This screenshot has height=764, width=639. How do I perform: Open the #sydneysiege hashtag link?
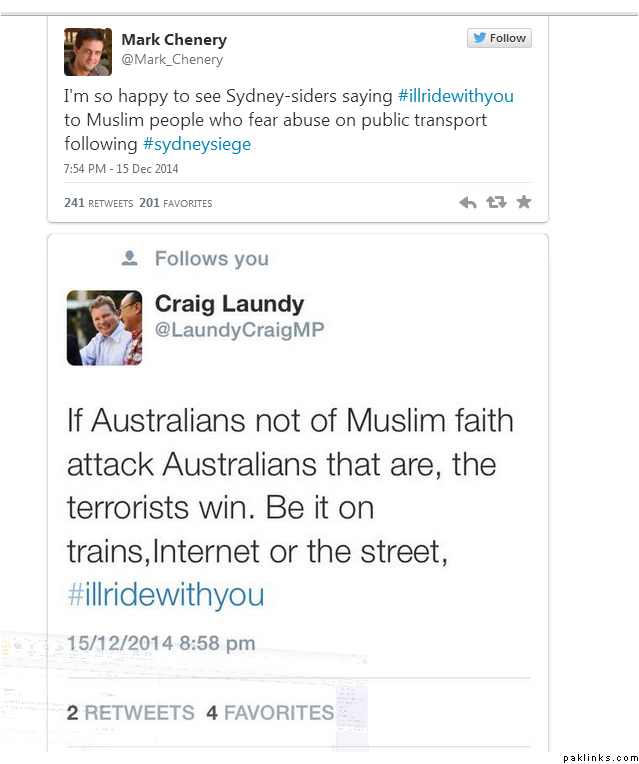pyautogui.click(x=197, y=144)
